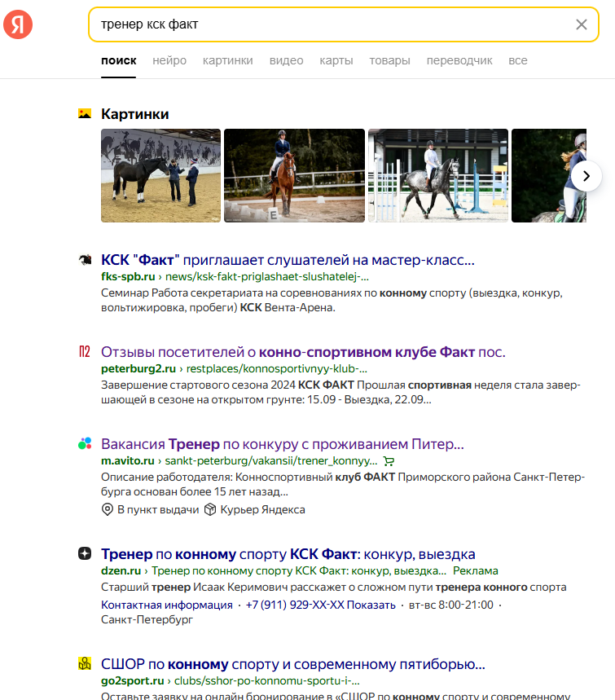Open the Картинки section heading

134,114
